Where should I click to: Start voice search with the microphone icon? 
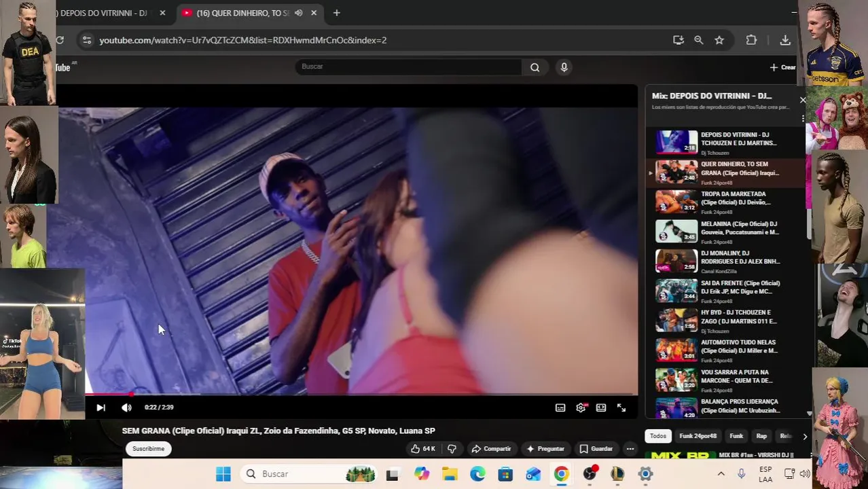564,67
